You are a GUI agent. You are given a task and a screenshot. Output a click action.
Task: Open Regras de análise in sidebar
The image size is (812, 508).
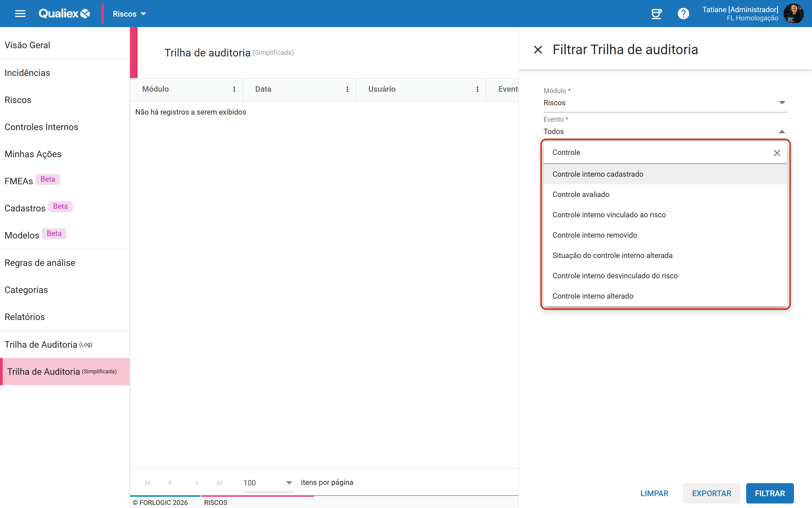coord(65,263)
